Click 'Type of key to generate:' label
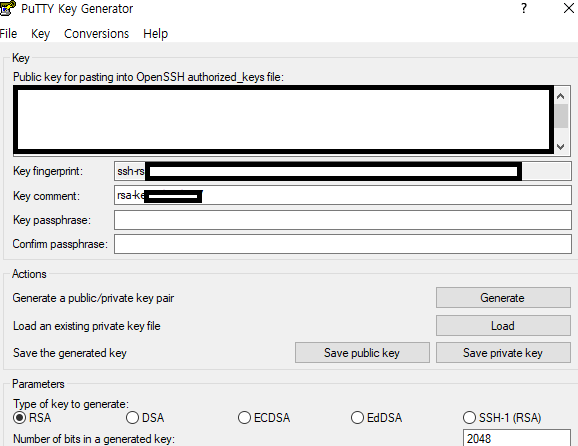 (x=71, y=404)
